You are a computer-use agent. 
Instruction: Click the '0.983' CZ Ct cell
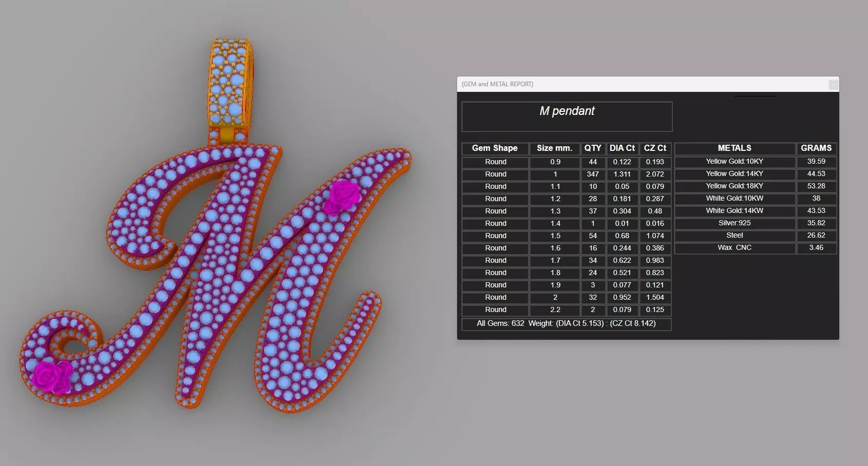coord(655,261)
